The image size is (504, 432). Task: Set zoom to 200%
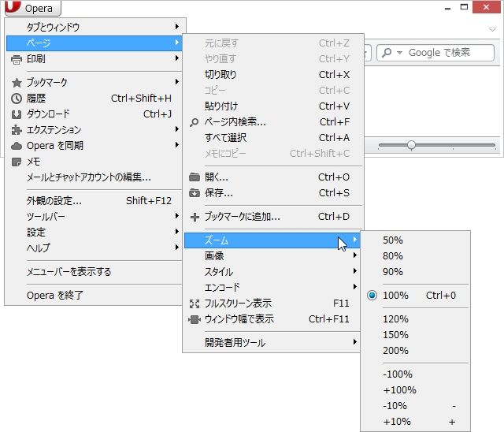pyautogui.click(x=415, y=351)
